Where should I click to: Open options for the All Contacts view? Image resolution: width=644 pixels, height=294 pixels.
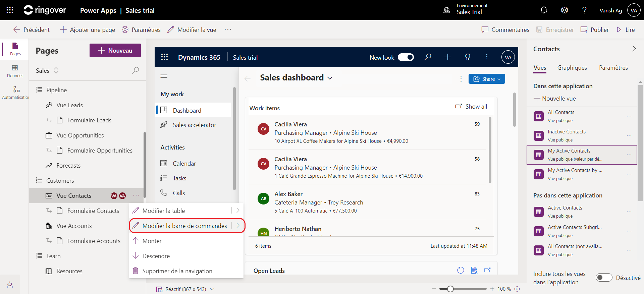[x=629, y=116]
